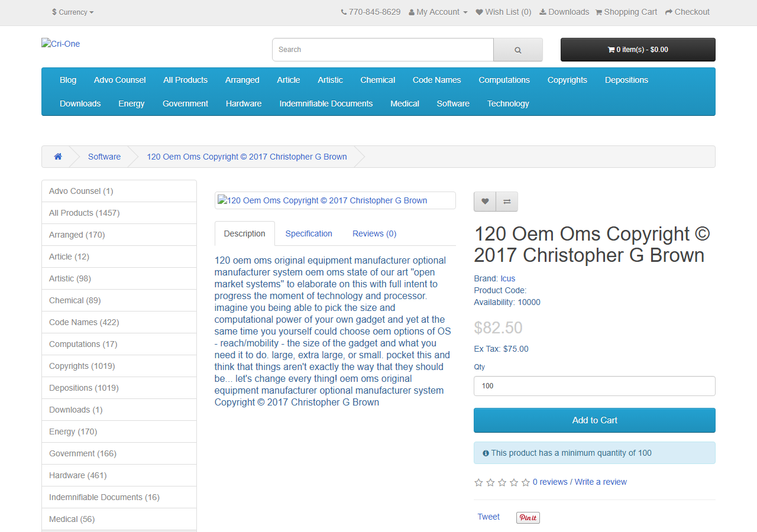Open the My Account dropdown
The width and height of the screenshot is (757, 532).
pos(438,12)
